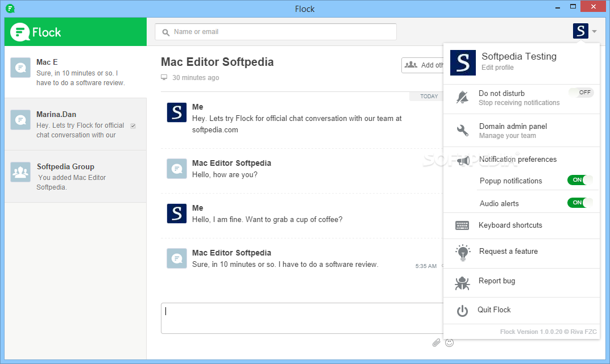Expand the profile dropdown arrow
Image resolution: width=610 pixels, height=364 pixels.
[594, 31]
